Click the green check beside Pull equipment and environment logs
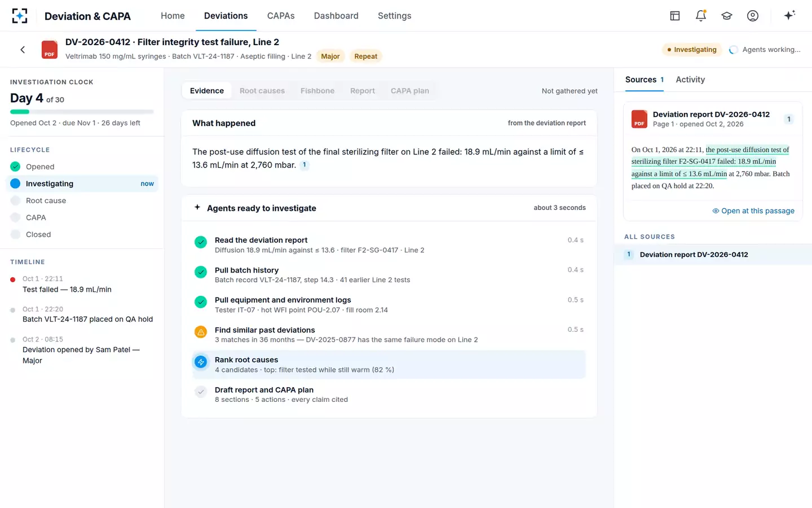Image resolution: width=812 pixels, height=508 pixels. tap(201, 302)
